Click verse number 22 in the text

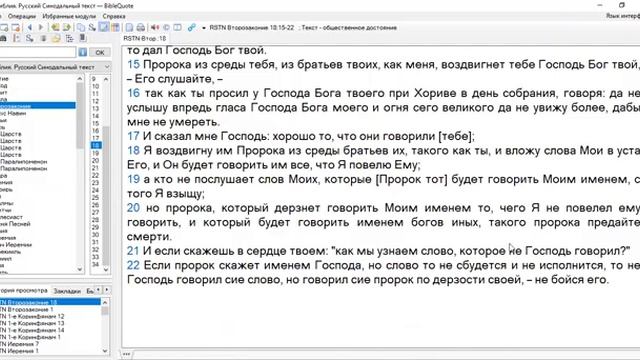(x=133, y=265)
